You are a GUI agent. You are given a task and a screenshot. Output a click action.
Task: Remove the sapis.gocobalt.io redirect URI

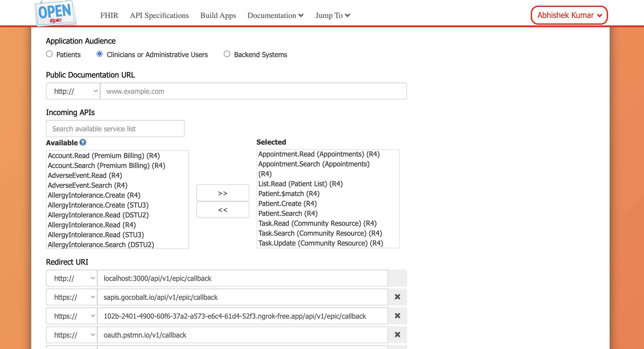coord(397,297)
